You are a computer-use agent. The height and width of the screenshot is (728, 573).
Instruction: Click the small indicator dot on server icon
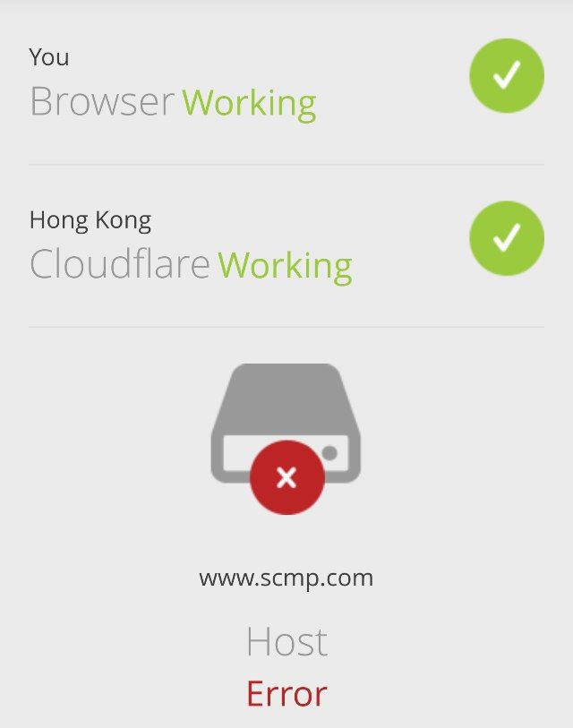click(329, 453)
